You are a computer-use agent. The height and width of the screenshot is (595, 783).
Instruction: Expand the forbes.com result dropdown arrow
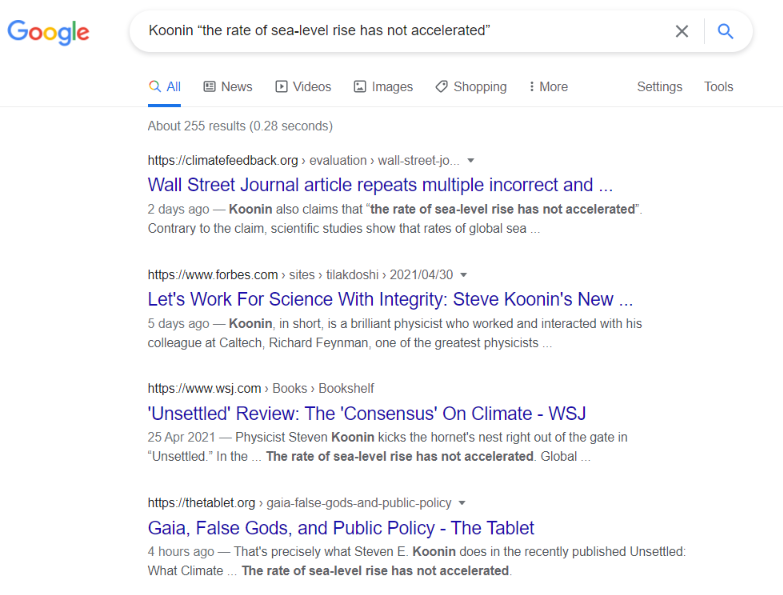point(463,275)
